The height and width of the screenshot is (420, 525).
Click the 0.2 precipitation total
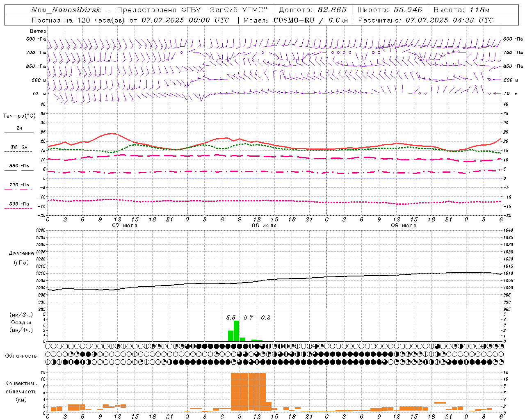click(x=266, y=317)
